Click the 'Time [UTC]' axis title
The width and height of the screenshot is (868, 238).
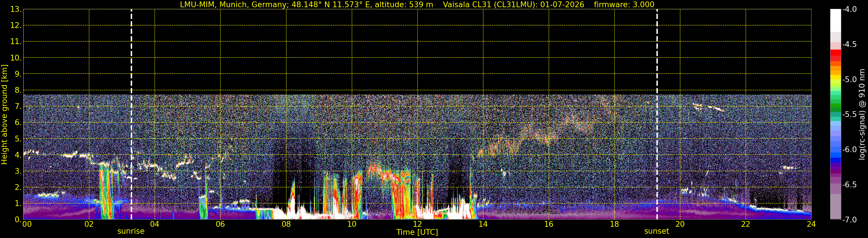(x=417, y=232)
